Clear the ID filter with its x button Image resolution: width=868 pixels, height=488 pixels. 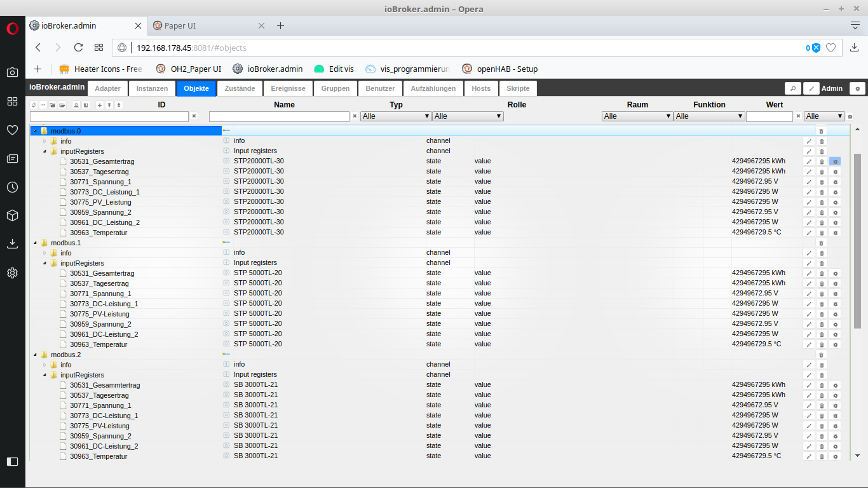tap(194, 116)
